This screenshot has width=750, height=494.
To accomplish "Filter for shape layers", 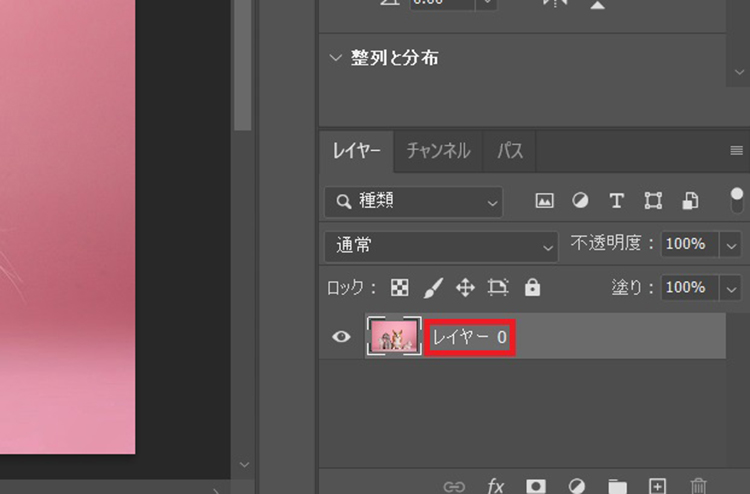I will point(653,201).
